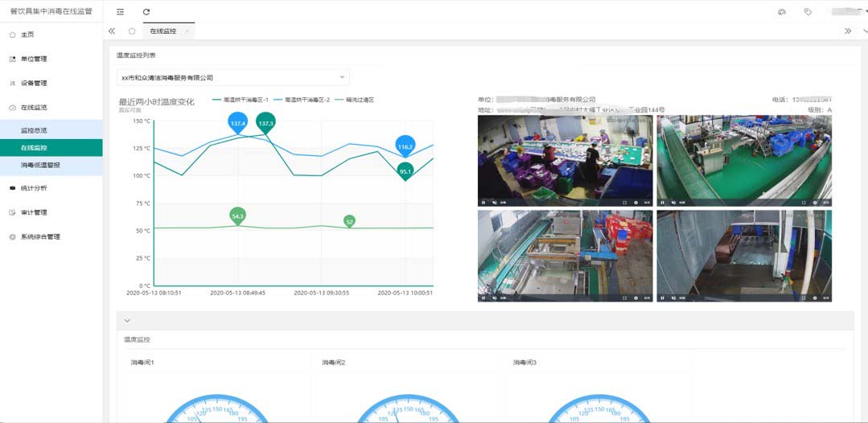Pause the top-right camera video
The height and width of the screenshot is (423, 868).
click(662, 203)
